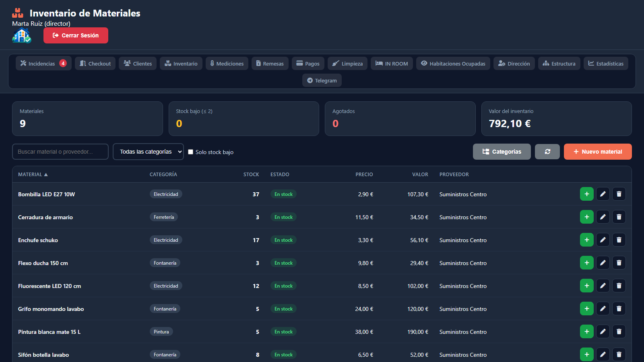Delete the Pintura blanca mate 15 L material
This screenshot has height=362, width=644.
pyautogui.click(x=619, y=331)
